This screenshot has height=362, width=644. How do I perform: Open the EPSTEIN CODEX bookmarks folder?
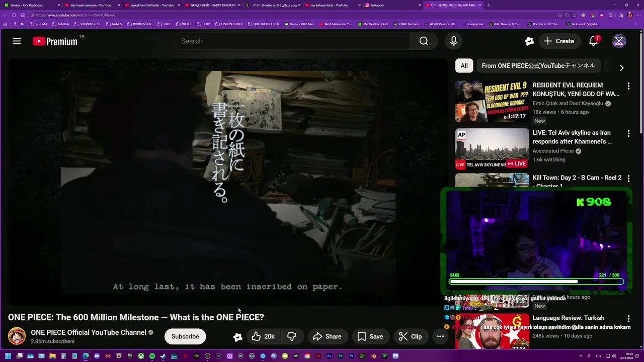[x=229, y=24]
